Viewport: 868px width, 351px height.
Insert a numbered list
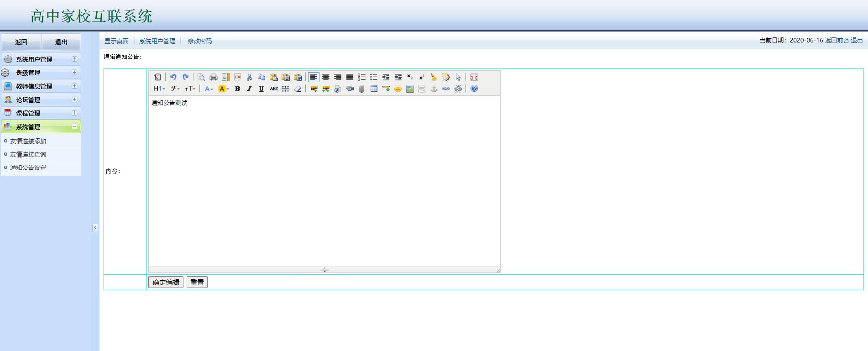click(362, 77)
